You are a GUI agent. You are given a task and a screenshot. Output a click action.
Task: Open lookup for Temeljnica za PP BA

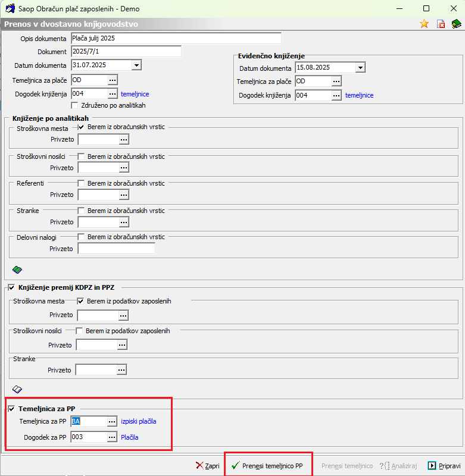tap(112, 421)
